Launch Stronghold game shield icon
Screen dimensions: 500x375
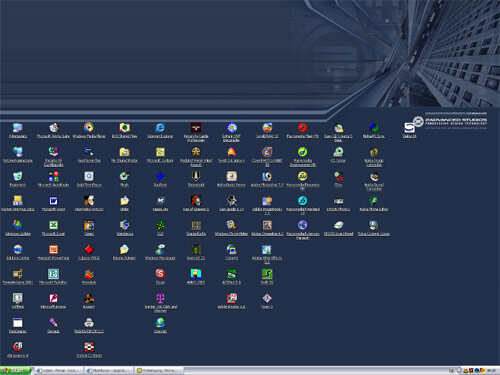pyautogui.click(x=196, y=177)
